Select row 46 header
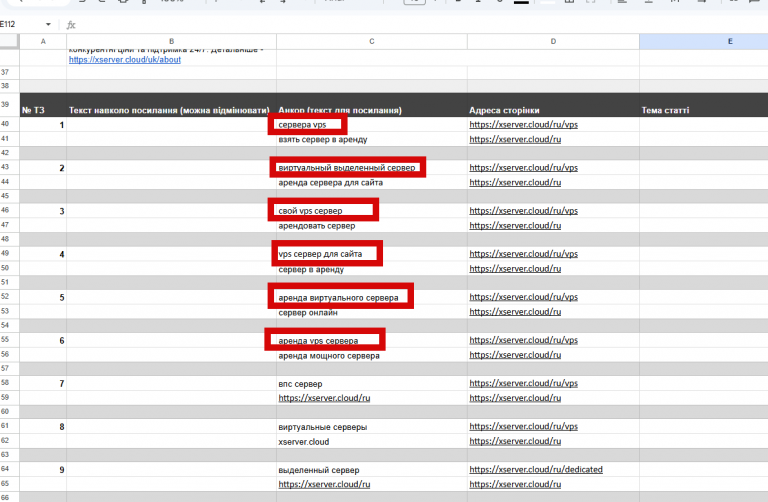768x502 pixels. point(9,210)
